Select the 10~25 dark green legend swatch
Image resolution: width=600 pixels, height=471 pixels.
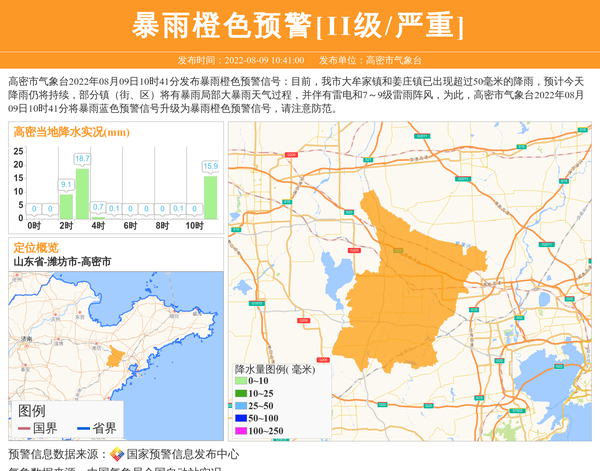[x=241, y=394]
